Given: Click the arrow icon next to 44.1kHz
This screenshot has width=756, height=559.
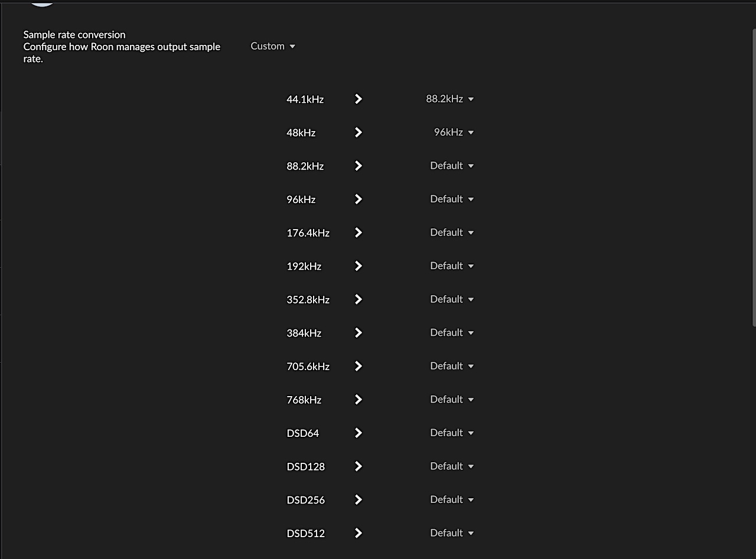Looking at the screenshot, I should click(x=358, y=99).
